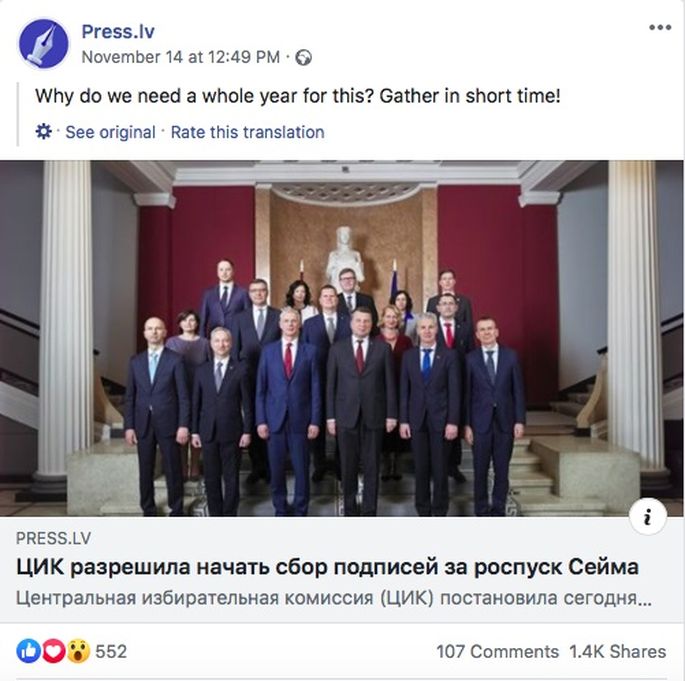Open the November 14 post timestamp
Viewport: 685px width, 681px height.
tap(181, 57)
